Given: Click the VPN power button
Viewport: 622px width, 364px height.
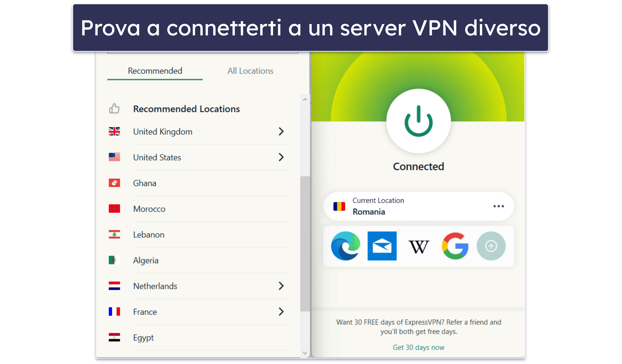Looking at the screenshot, I should tap(418, 121).
